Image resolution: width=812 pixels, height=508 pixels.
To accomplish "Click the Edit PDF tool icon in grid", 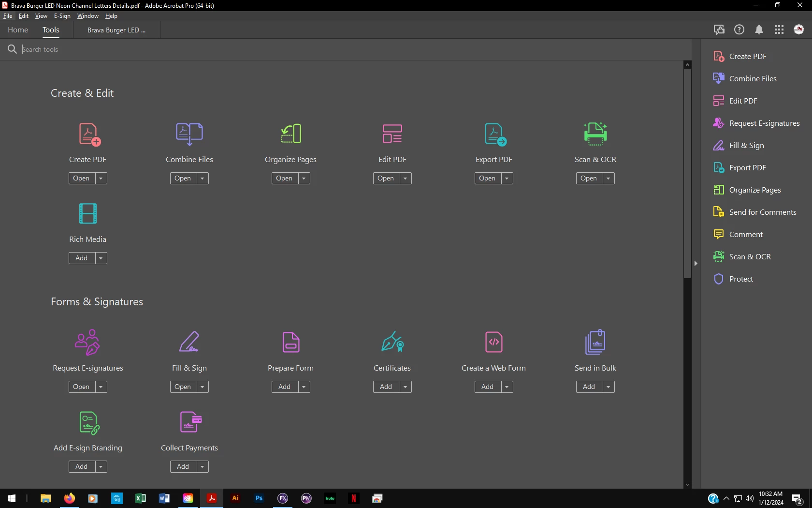I will tap(392, 134).
